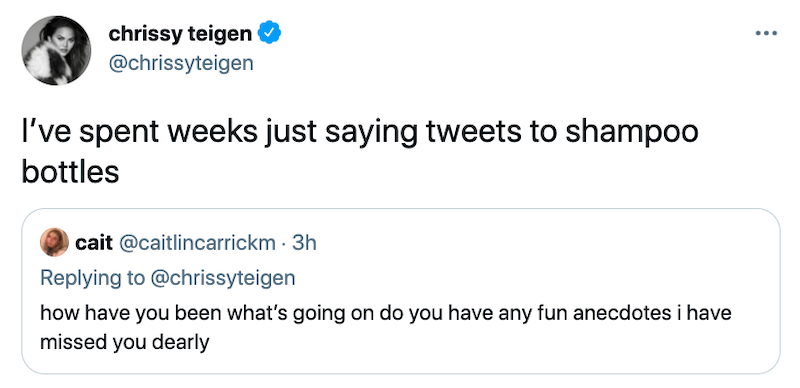Click the blue verified checkmark badge
The width and height of the screenshot is (800, 388).
click(x=269, y=34)
